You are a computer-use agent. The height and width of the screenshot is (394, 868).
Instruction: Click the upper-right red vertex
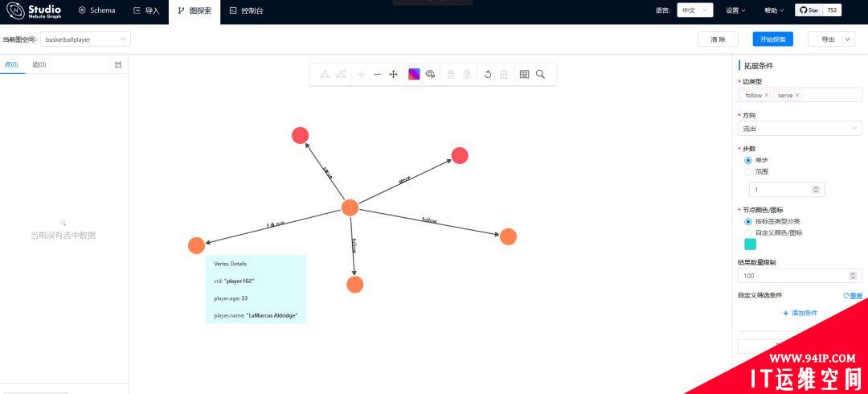(x=460, y=156)
